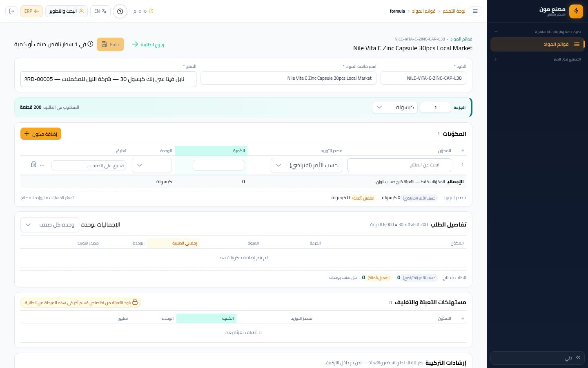Open the help question mark icon
The image size is (588, 368).
(x=120, y=11)
